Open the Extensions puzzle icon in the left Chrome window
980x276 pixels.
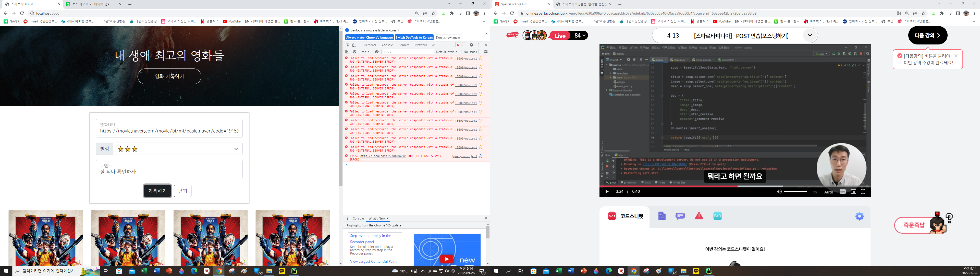[x=451, y=13]
